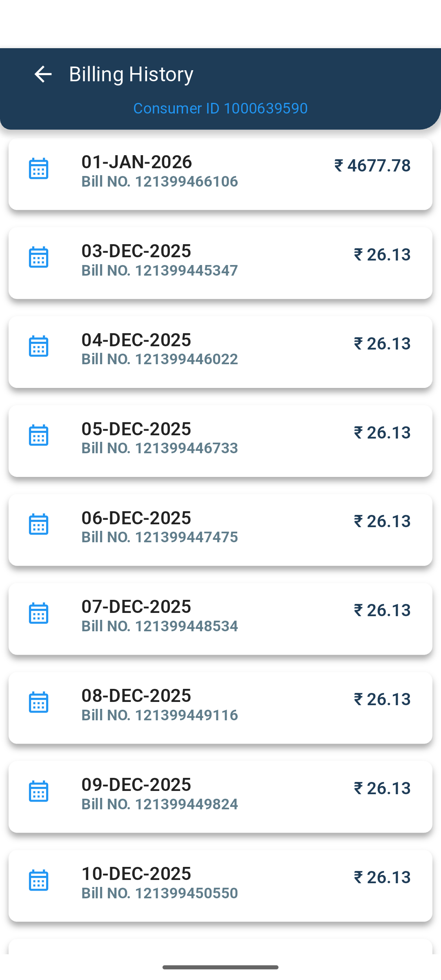This screenshot has height=980, width=441.
Task: Tap Consumer ID 1000639590 text
Action: pyautogui.click(x=220, y=108)
